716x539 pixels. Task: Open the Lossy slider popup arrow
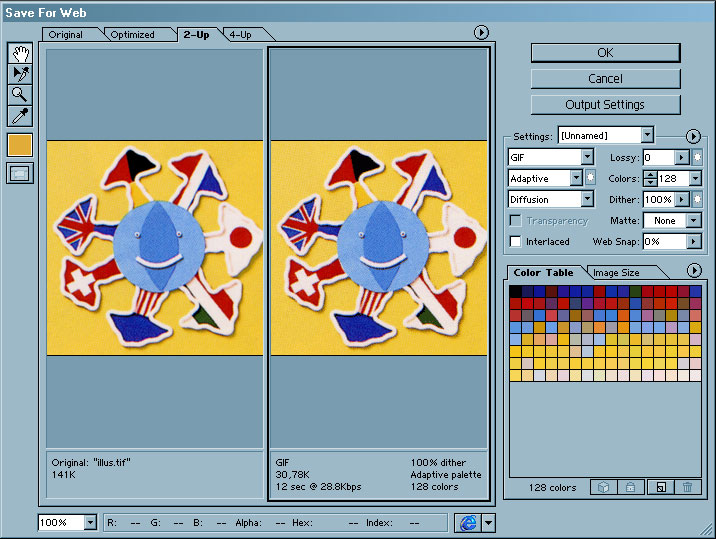[681, 158]
